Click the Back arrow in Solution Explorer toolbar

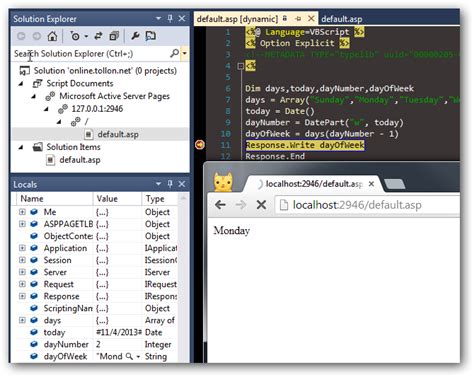click(x=21, y=36)
